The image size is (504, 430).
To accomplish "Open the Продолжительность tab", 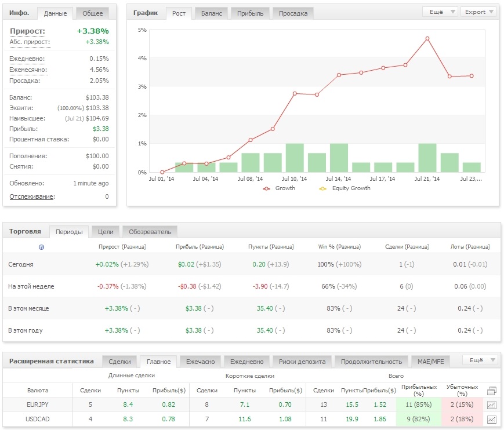I will point(371,362).
